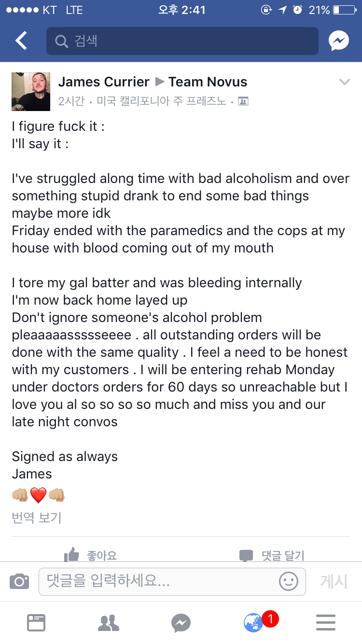Screen dimensions: 362x644
Task: Type in the 댓글을 입력하세요 comment field
Action: (159, 581)
